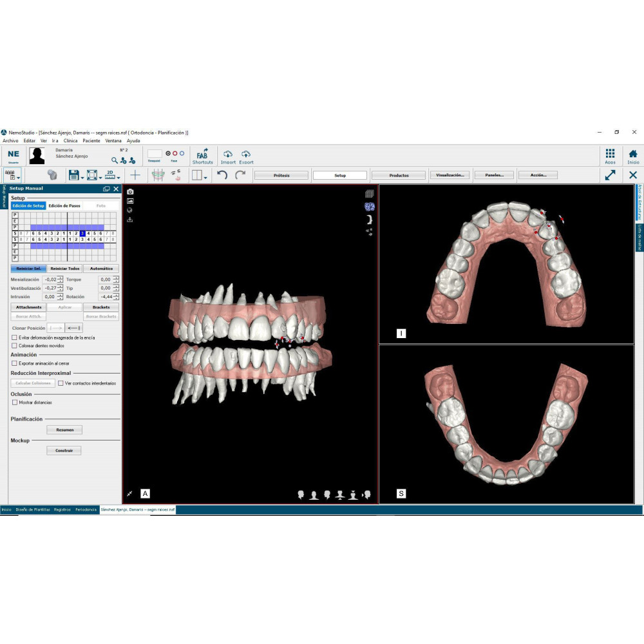Select the blue Fase radio circle
The image size is (644, 644).
(x=182, y=153)
